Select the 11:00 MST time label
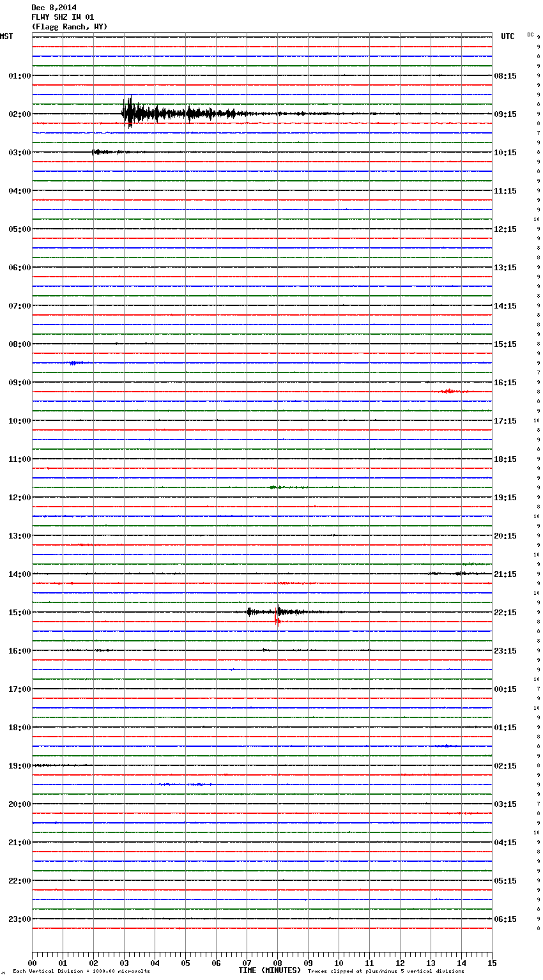Screen dimensions: 543x980 (19, 459)
